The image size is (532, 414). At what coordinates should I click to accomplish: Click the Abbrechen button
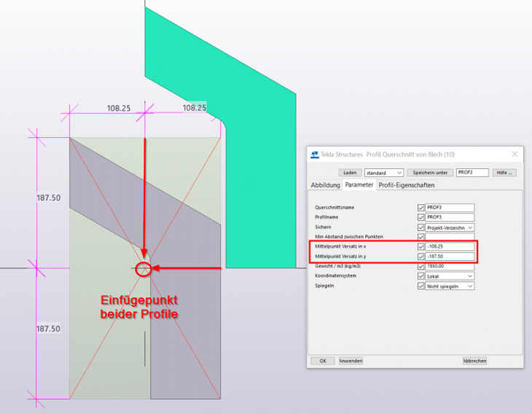coord(474,361)
